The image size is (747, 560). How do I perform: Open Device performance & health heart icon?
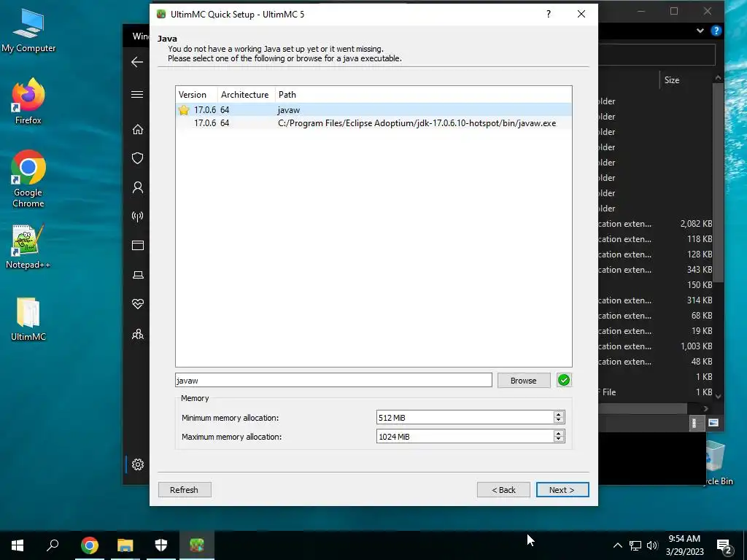pos(138,304)
